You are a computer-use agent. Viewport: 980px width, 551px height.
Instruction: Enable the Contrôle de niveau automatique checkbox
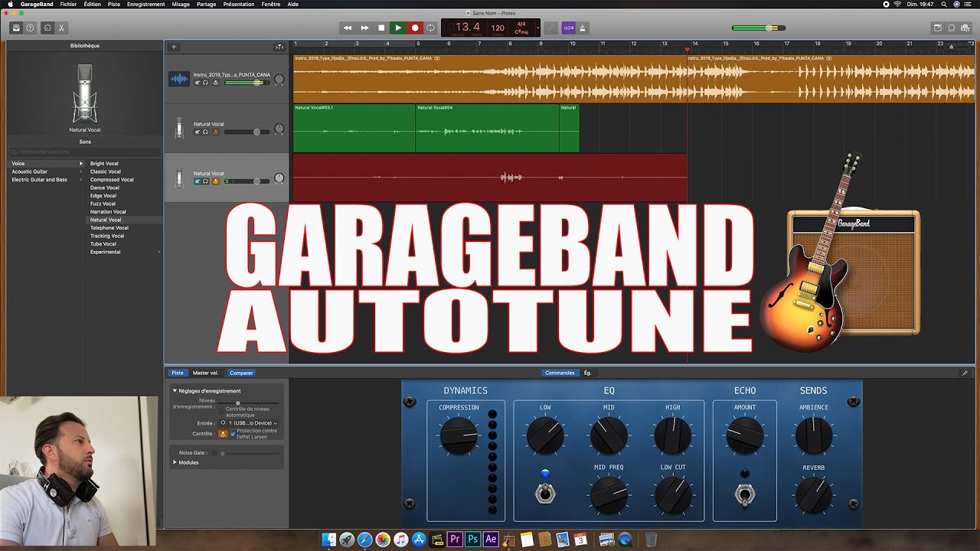(221, 411)
